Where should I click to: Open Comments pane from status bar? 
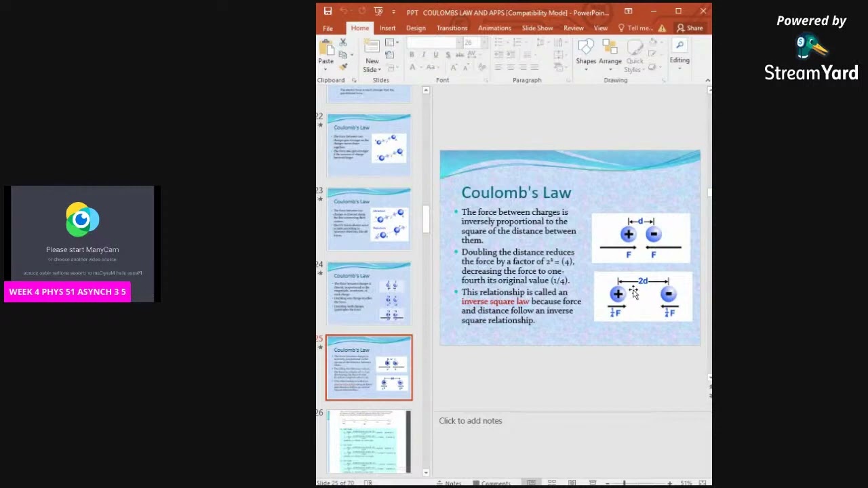click(x=492, y=483)
